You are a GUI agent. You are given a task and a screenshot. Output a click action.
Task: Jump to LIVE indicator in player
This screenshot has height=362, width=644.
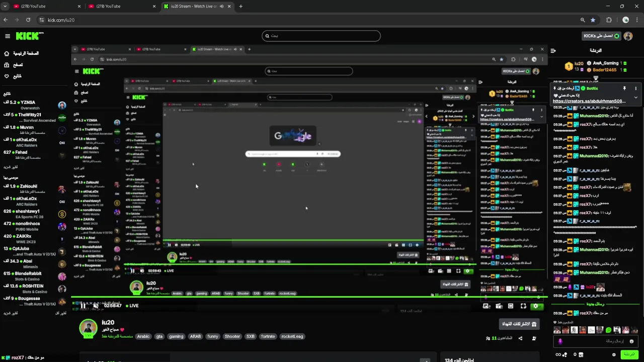(132, 306)
